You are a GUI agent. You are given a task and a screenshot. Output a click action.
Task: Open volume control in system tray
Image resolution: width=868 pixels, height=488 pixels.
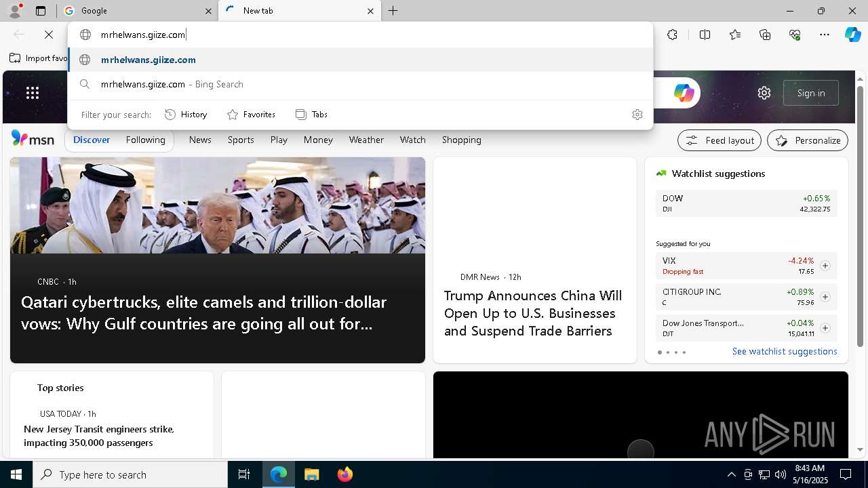click(780, 474)
